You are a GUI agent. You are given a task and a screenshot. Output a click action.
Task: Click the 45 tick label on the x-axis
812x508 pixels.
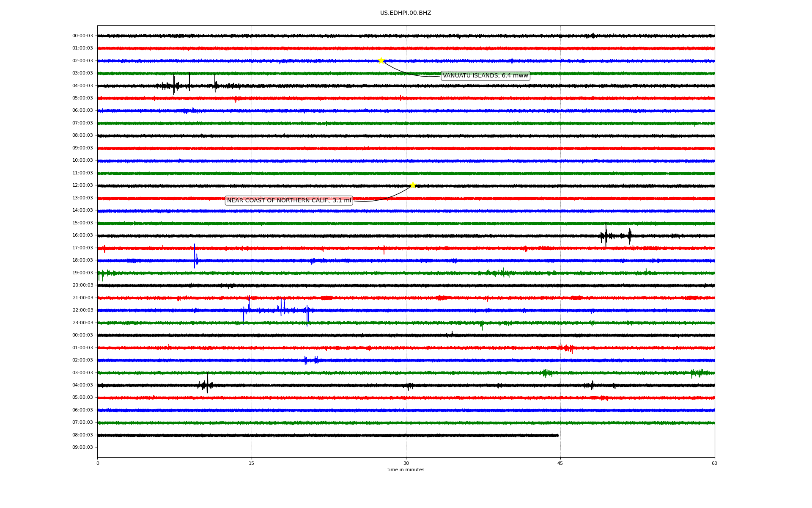tap(560, 463)
